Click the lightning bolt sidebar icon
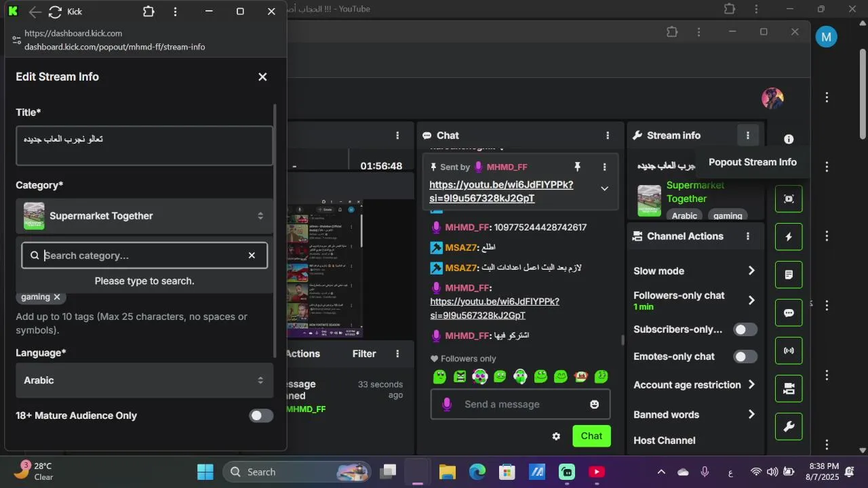The height and width of the screenshot is (488, 868). 789,237
